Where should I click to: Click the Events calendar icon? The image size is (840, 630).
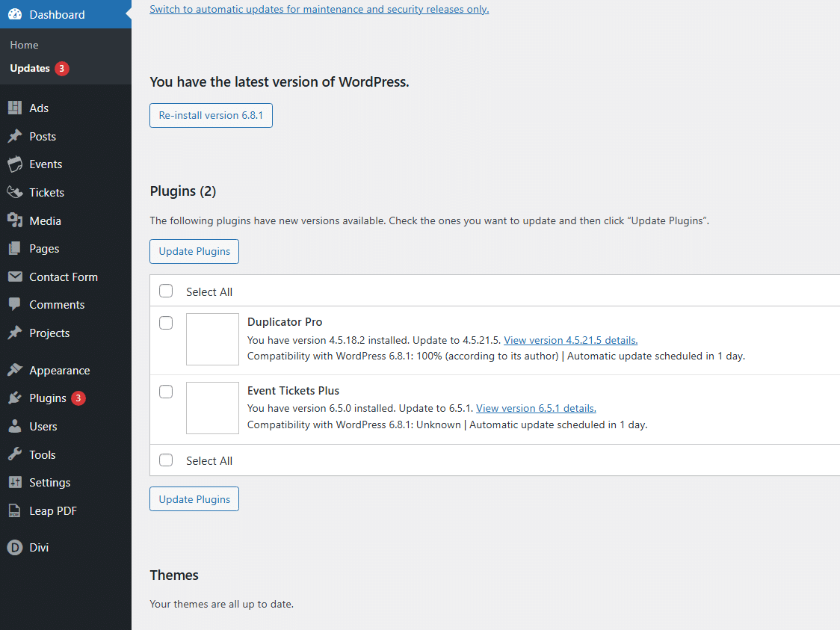[15, 164]
